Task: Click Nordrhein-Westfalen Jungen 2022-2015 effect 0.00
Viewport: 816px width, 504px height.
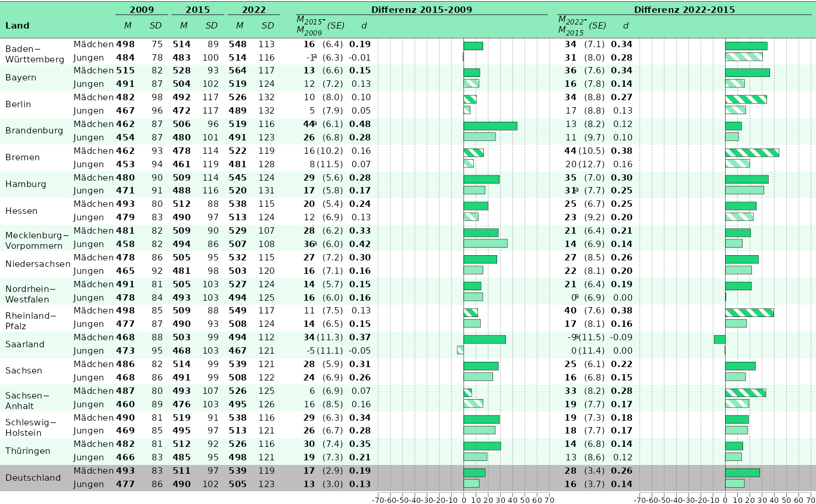Action: coord(622,298)
